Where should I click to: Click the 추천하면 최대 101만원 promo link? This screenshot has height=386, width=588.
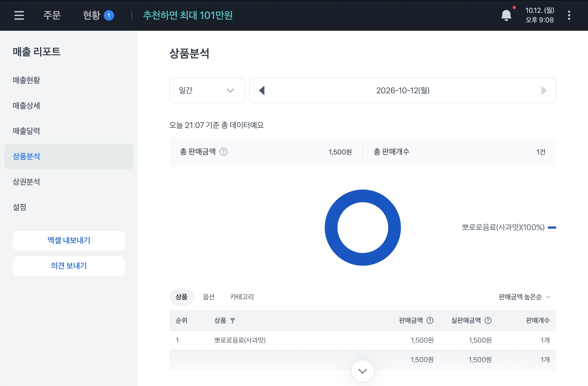[x=188, y=15]
